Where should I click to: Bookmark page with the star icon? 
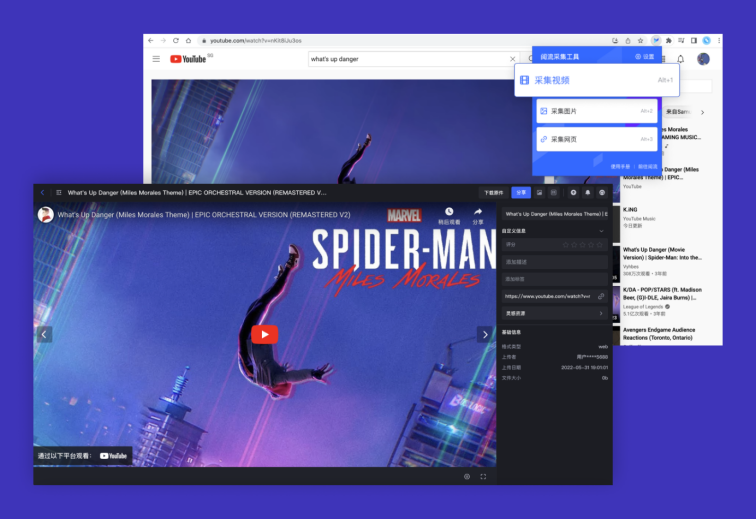(640, 41)
